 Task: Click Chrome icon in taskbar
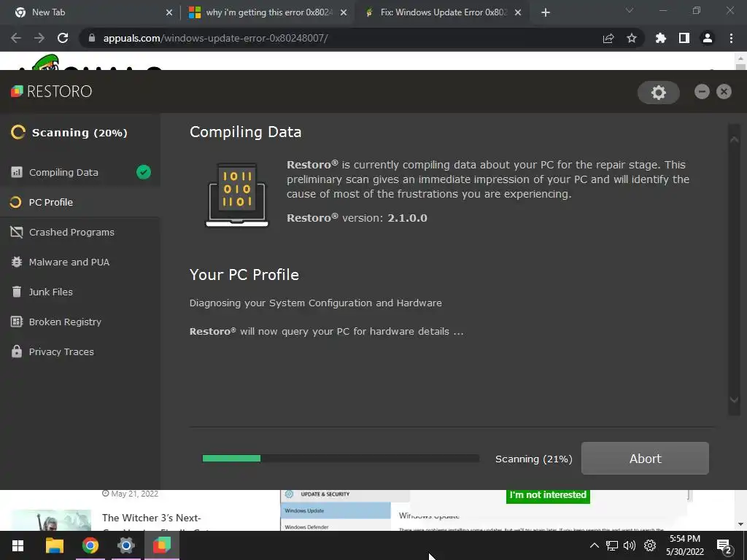pos(90,545)
